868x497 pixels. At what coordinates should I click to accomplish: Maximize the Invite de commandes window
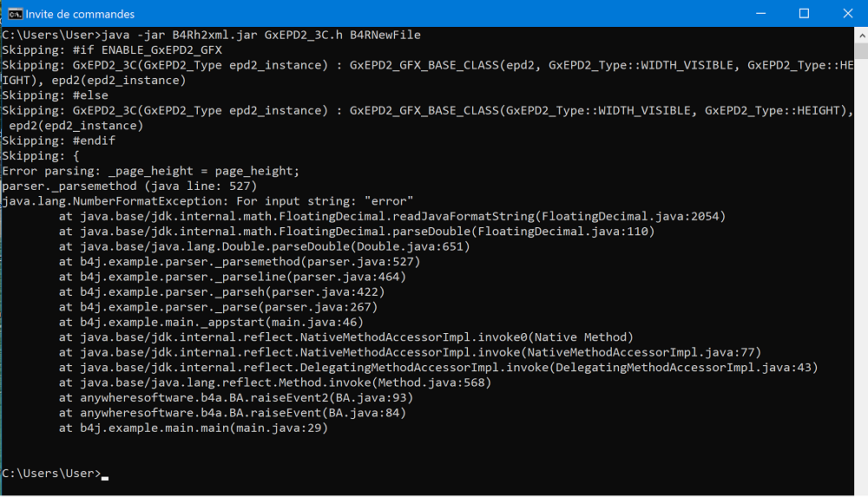click(x=804, y=13)
